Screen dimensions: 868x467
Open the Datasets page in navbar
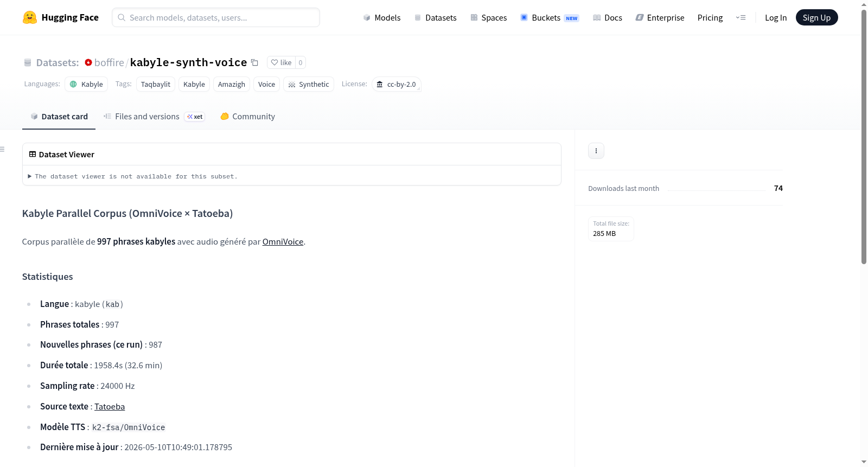[x=435, y=17]
